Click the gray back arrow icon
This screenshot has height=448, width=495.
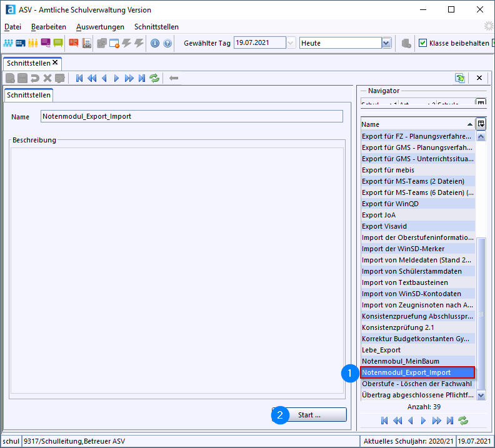click(x=174, y=78)
